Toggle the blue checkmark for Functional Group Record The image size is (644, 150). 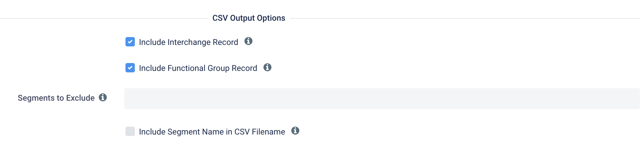tap(130, 68)
